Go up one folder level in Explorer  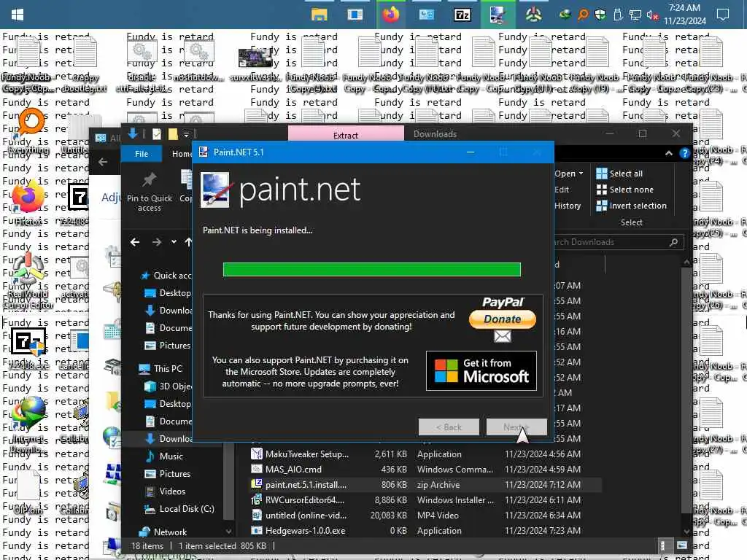(188, 242)
